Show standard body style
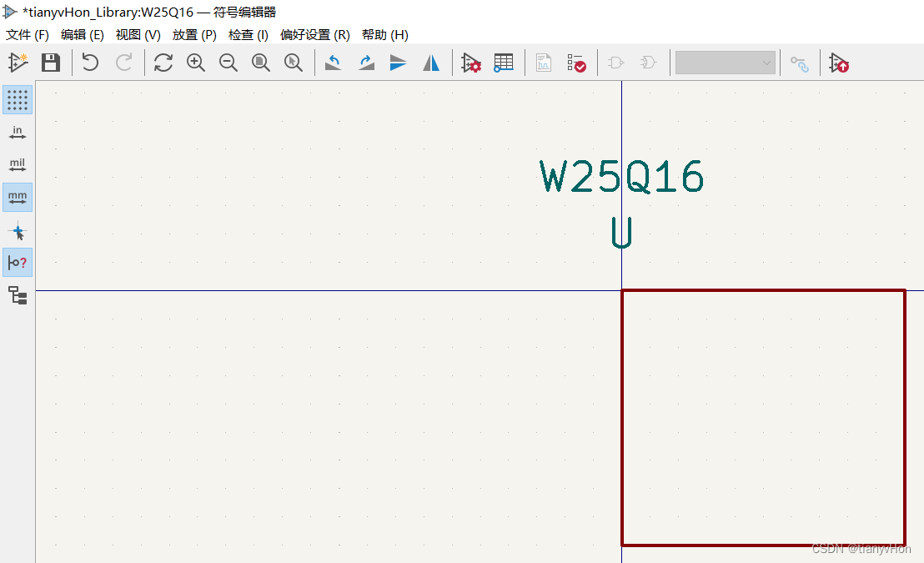 [615, 63]
